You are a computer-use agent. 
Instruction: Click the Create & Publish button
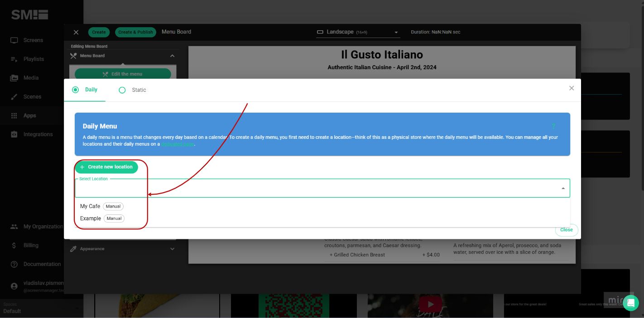(135, 32)
